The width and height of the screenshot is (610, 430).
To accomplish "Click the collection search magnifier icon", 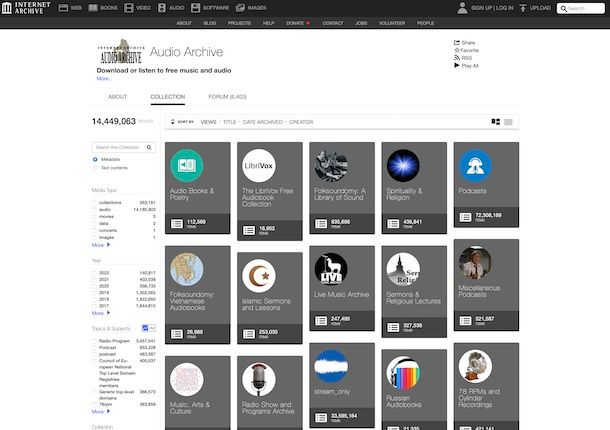I will pos(149,147).
